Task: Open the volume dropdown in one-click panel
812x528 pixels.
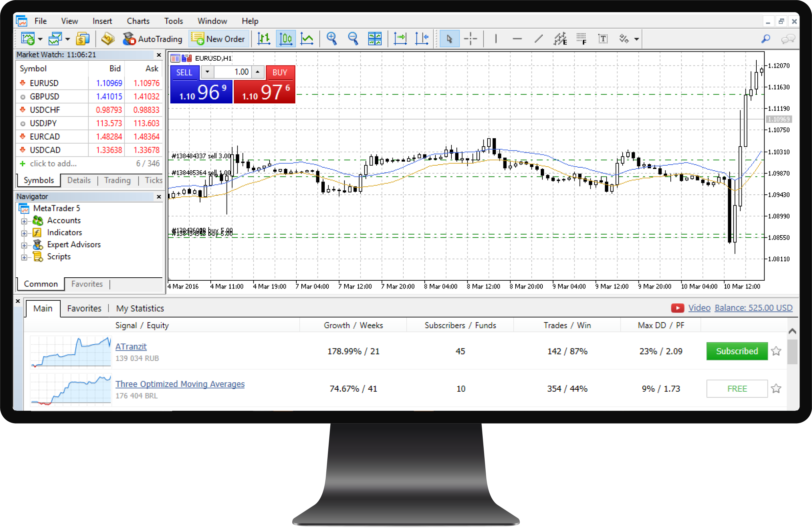Action: point(207,72)
